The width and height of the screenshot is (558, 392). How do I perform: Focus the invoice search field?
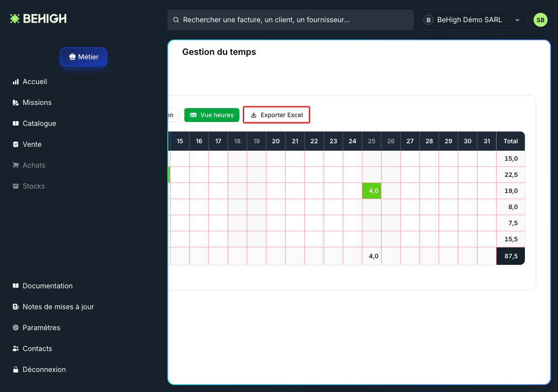click(290, 20)
